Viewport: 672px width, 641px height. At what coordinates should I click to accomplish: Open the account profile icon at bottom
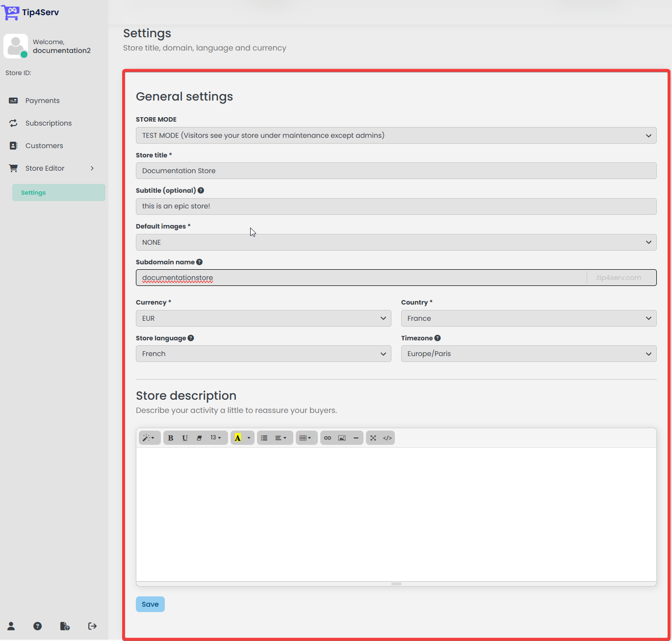point(11,626)
